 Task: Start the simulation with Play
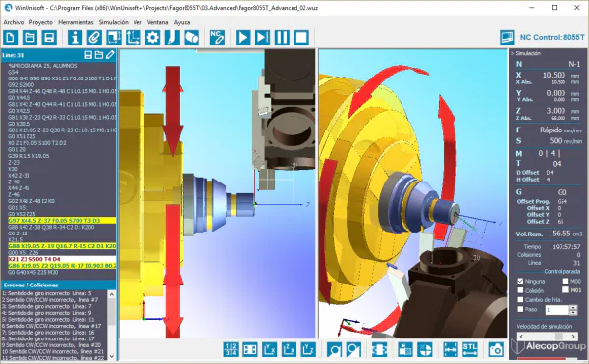coord(243,38)
